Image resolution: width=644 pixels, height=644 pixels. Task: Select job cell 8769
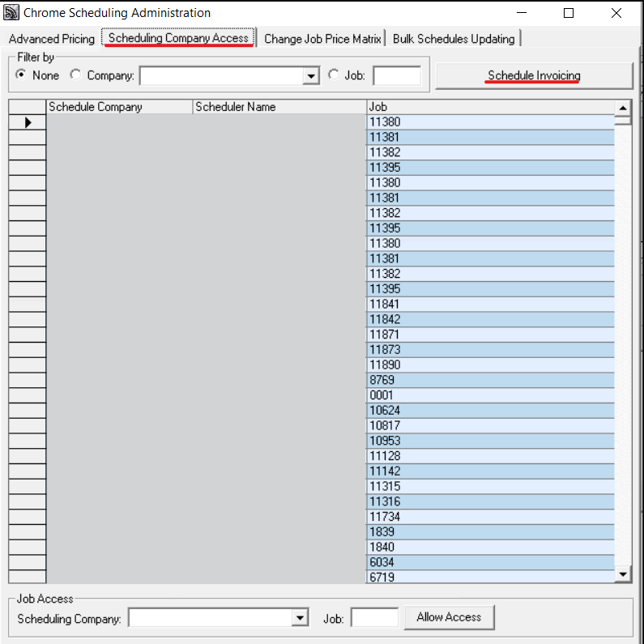[490, 380]
